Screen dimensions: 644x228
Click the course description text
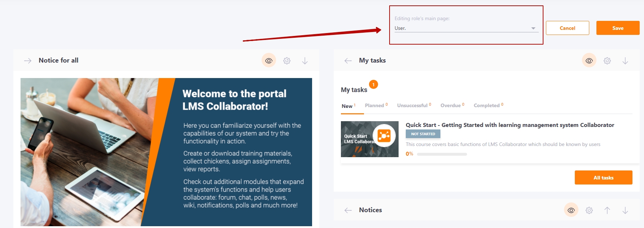coord(503,144)
